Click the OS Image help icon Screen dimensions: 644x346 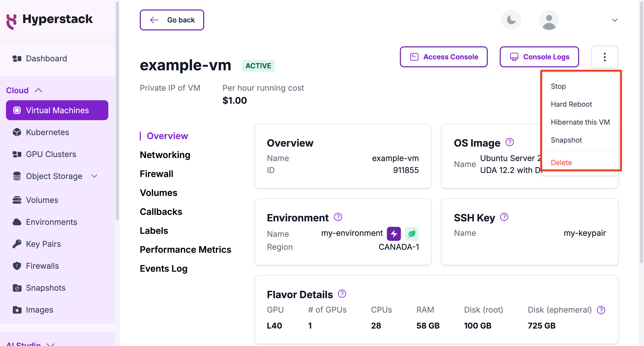[510, 142]
